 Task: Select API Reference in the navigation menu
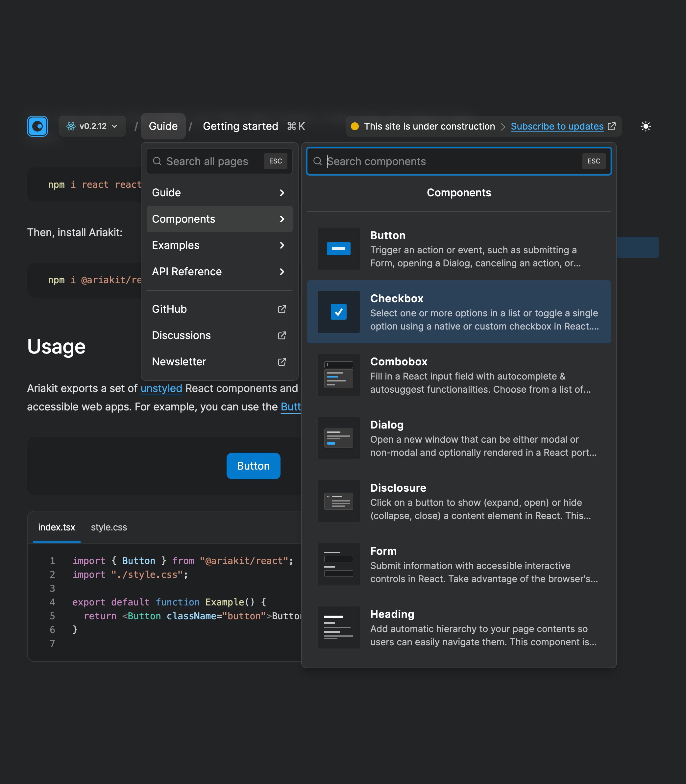coord(219,272)
